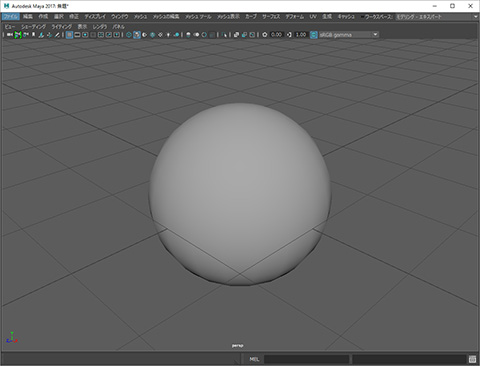480x366 pixels.
Task: Toggle the Safe Action icon
Action: point(109,35)
